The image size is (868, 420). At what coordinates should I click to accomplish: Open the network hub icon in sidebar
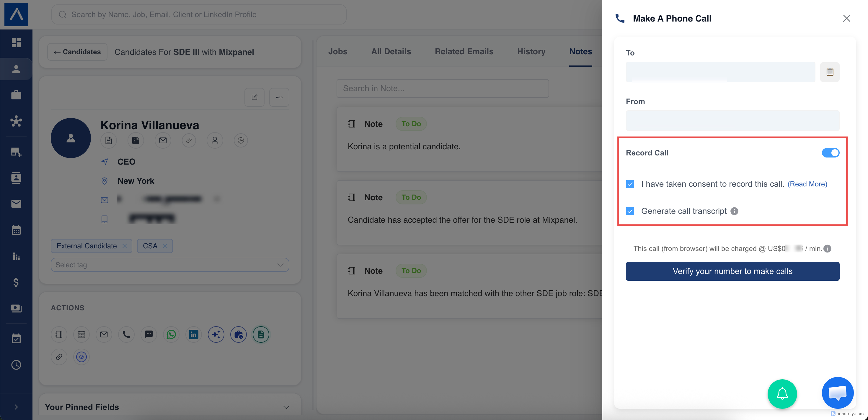coord(16,121)
